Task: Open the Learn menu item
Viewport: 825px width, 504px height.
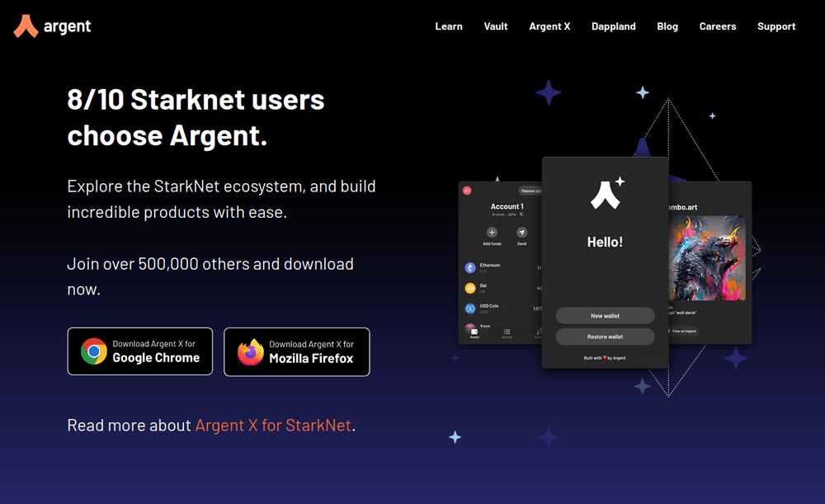Action: coord(449,26)
